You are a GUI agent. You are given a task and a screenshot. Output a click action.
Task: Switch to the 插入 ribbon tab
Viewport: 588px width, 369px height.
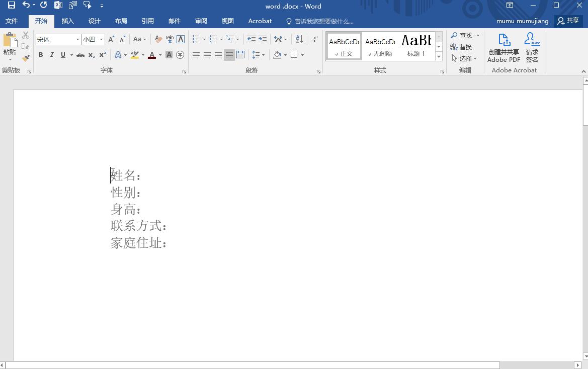pyautogui.click(x=68, y=21)
